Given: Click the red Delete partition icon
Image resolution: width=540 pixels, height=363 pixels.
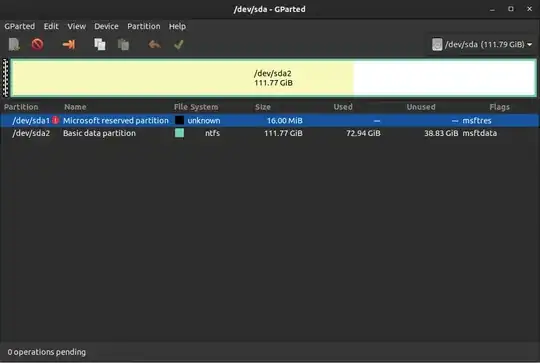Looking at the screenshot, I should tap(37, 44).
